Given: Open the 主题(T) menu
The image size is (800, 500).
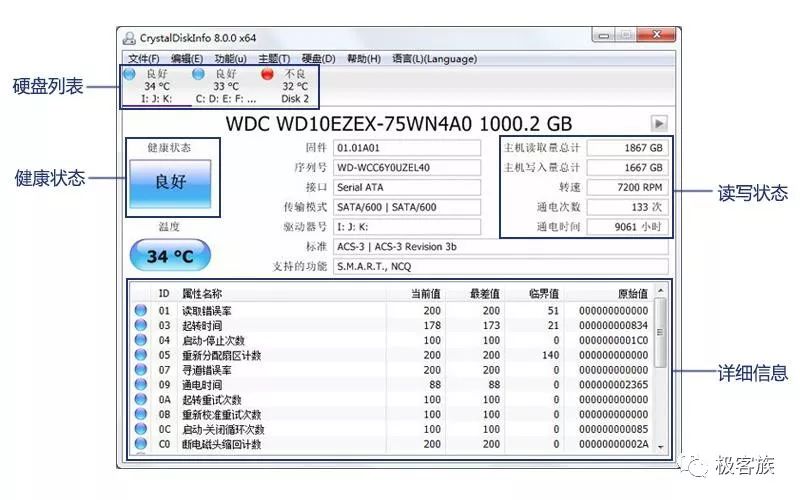Looking at the screenshot, I should pyautogui.click(x=274, y=59).
